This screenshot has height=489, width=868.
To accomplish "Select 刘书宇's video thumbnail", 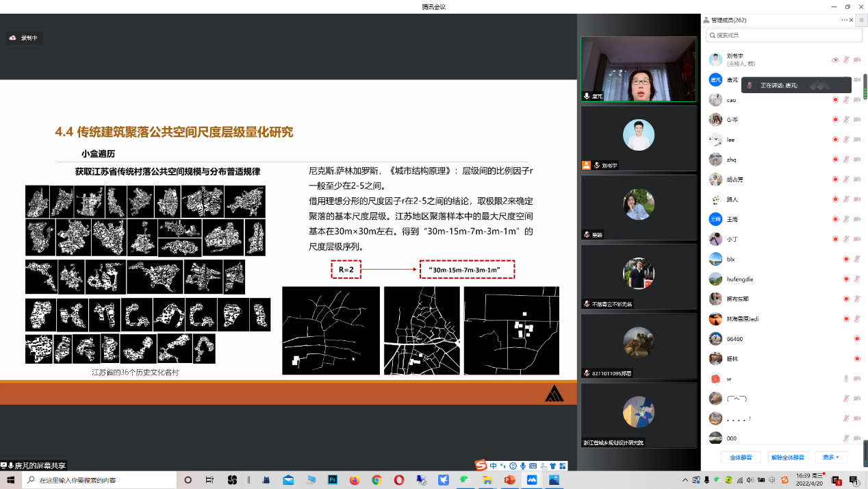I will tap(638, 138).
